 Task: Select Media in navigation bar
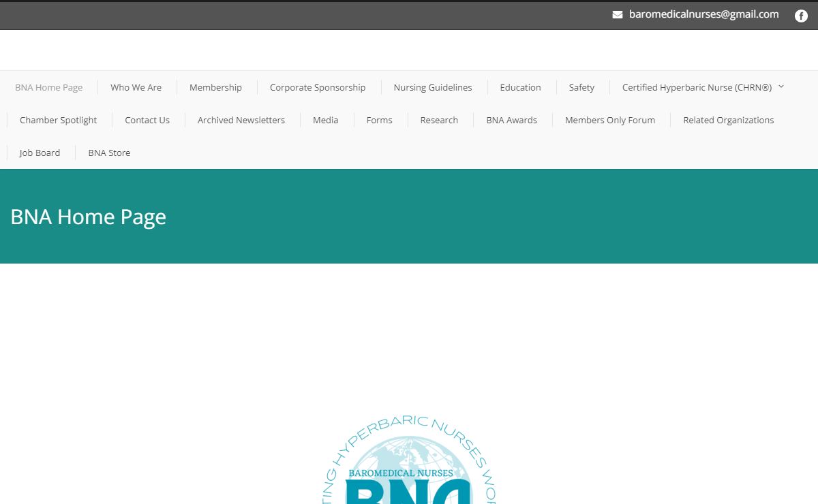click(x=326, y=120)
